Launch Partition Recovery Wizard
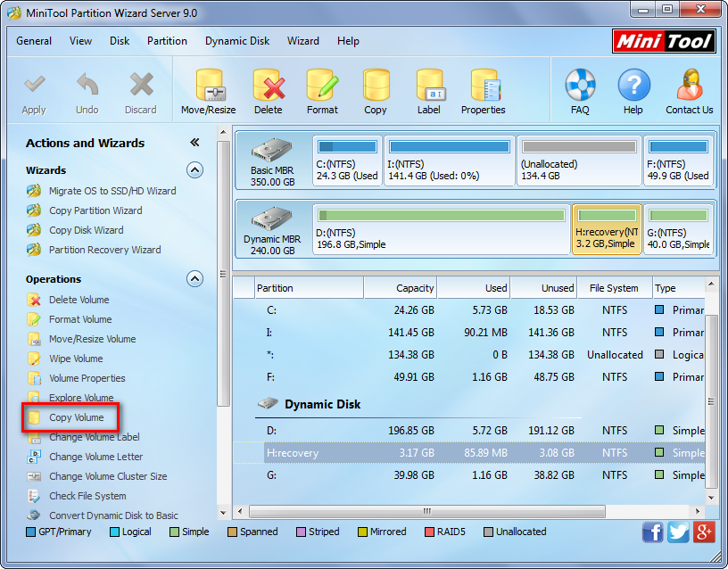728x569 pixels. (105, 250)
